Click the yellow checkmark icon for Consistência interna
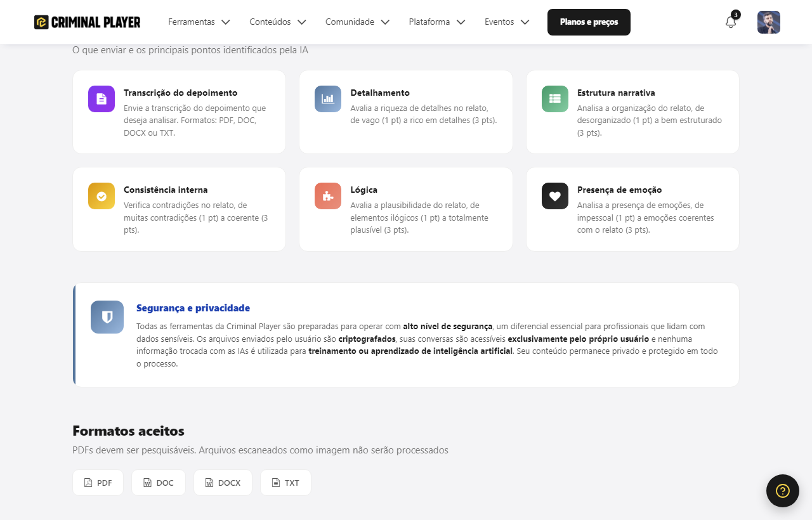 point(101,196)
